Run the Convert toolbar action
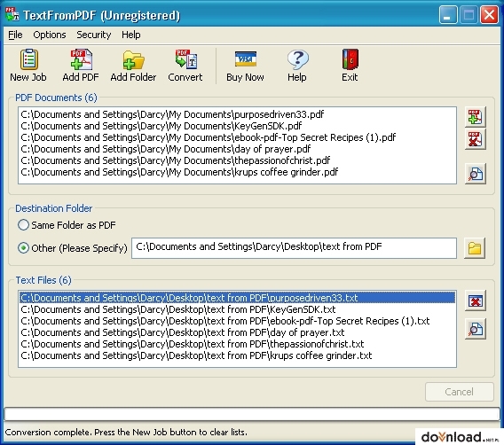 click(x=185, y=66)
